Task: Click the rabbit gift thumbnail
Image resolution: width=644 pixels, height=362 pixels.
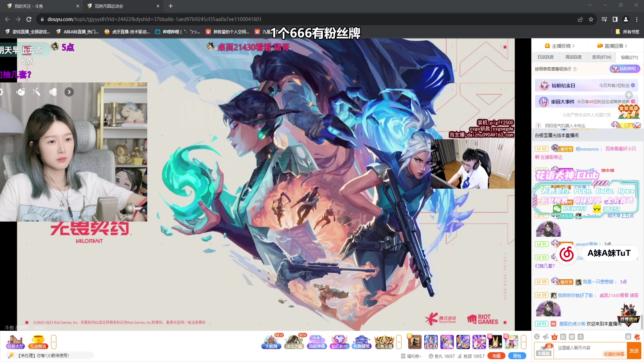Action: click(x=495, y=342)
